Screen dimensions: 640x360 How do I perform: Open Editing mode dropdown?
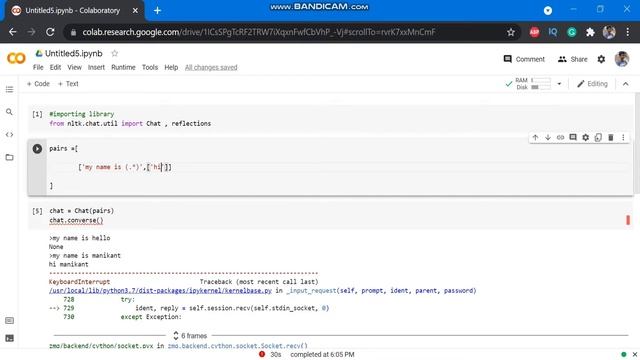pos(592,84)
